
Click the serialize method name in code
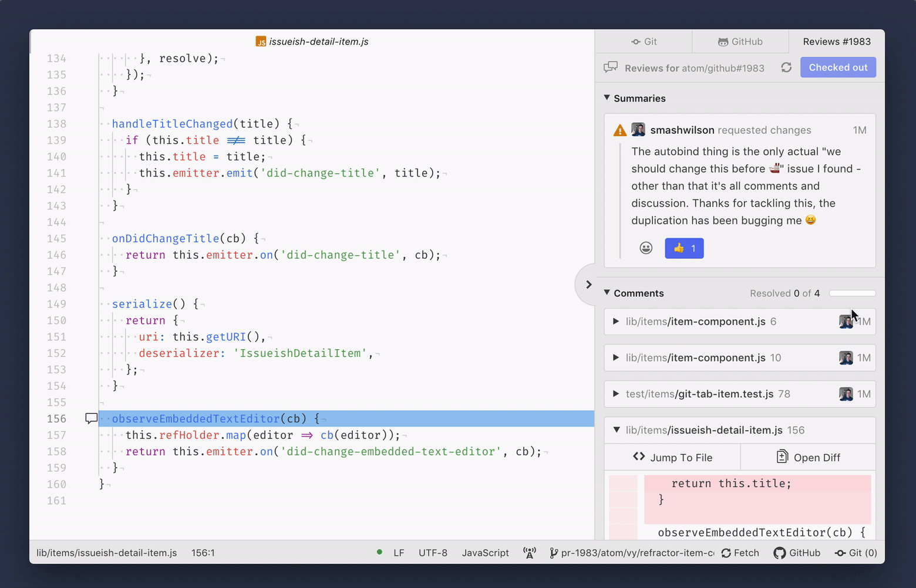142,304
